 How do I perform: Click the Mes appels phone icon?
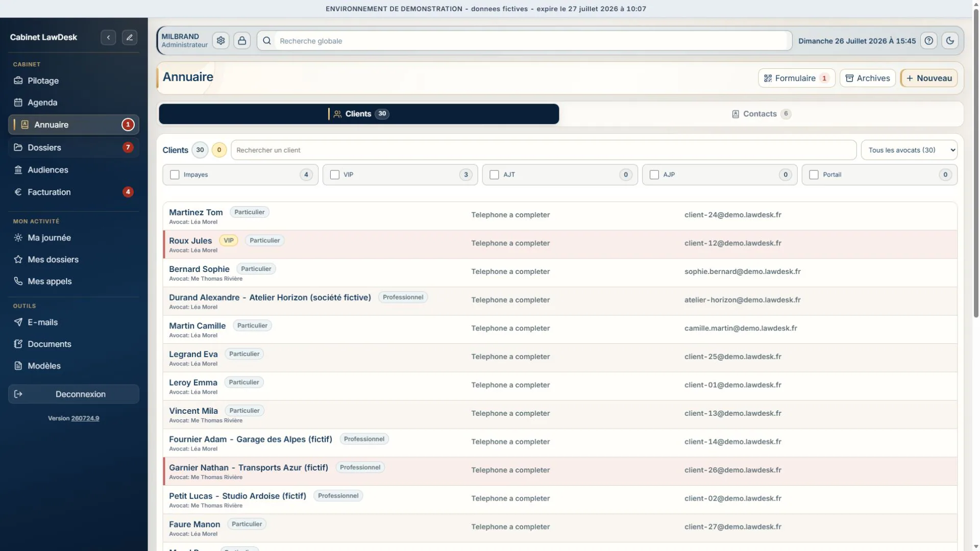pos(18,281)
